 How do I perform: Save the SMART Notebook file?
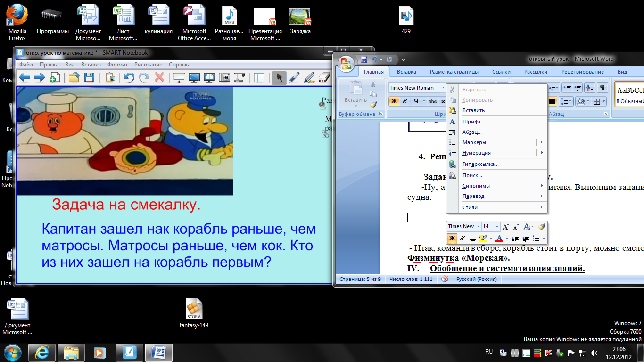point(89,77)
